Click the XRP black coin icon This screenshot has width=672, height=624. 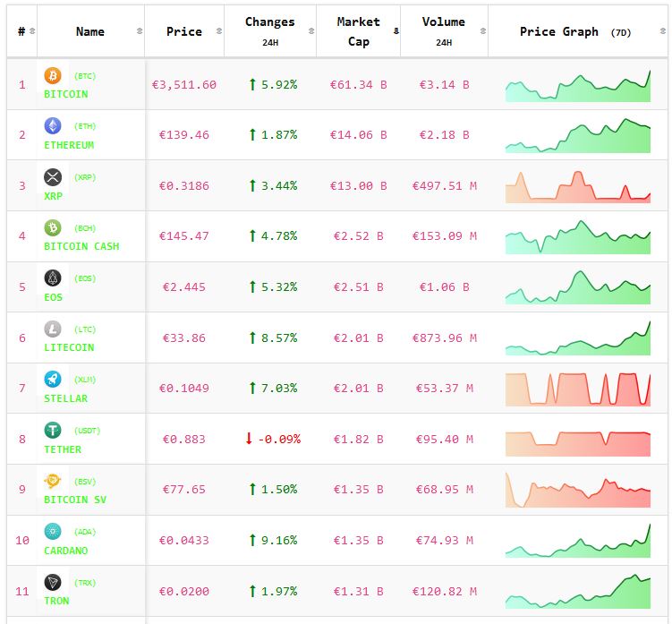pyautogui.click(x=53, y=177)
